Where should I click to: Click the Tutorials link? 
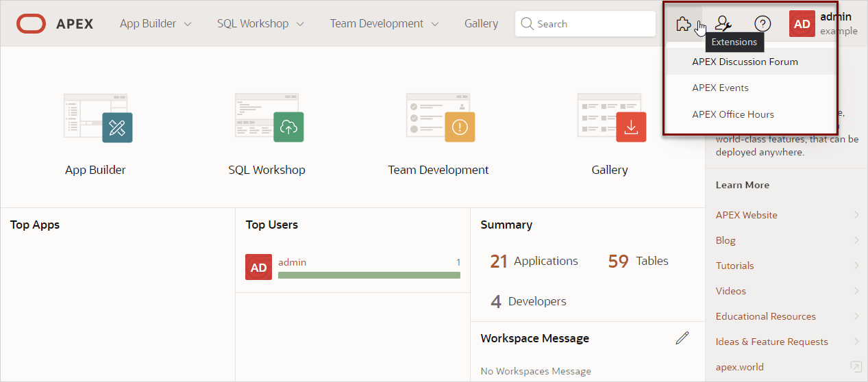[x=734, y=266]
